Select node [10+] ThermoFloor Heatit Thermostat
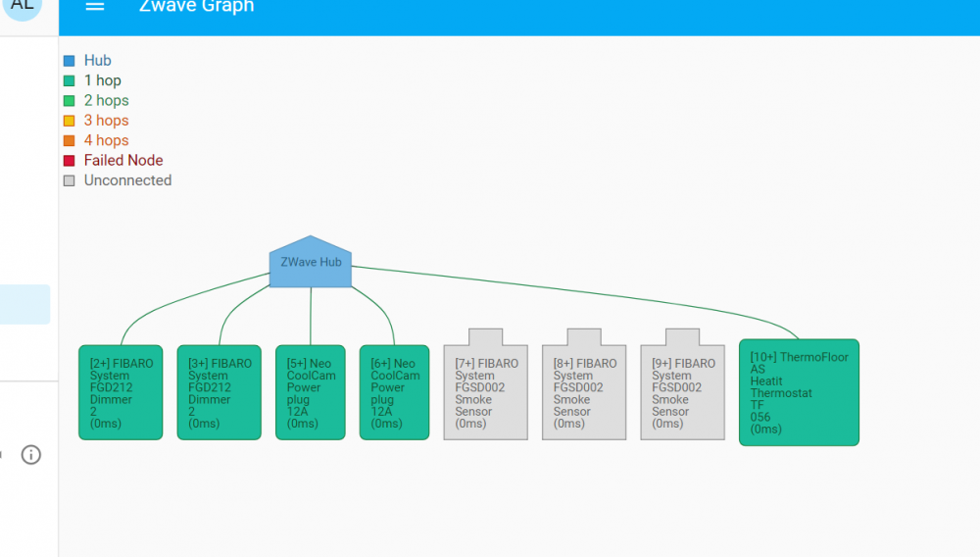This screenshot has width=980, height=557. [x=799, y=392]
